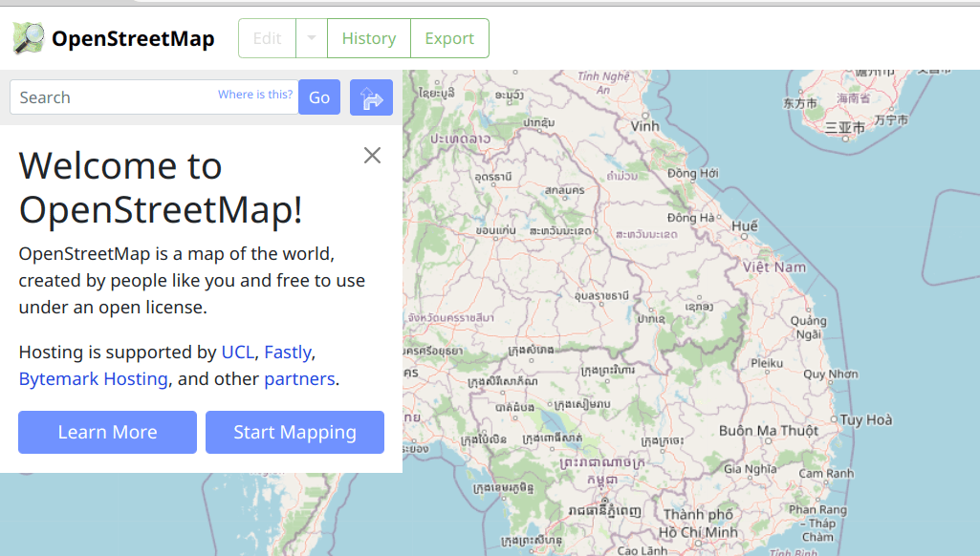Click the Phan Rang - Tháp Chàm label
This screenshot has width=980, height=556.
[x=817, y=523]
